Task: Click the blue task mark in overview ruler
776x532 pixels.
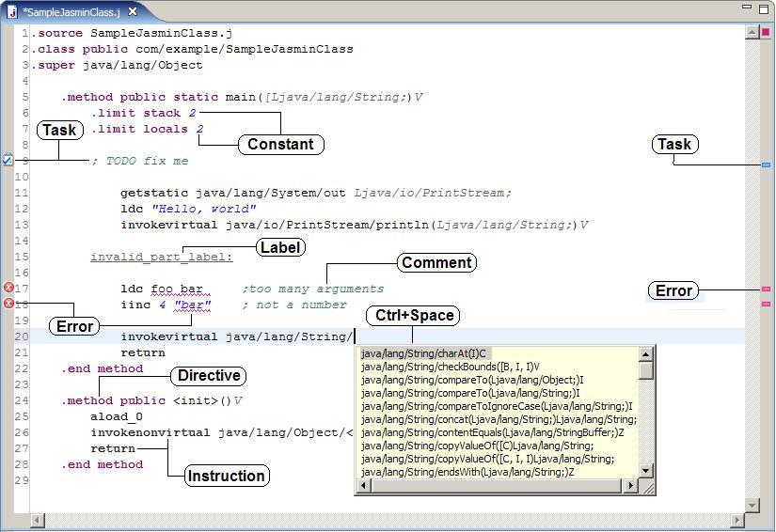Action: coord(766,164)
